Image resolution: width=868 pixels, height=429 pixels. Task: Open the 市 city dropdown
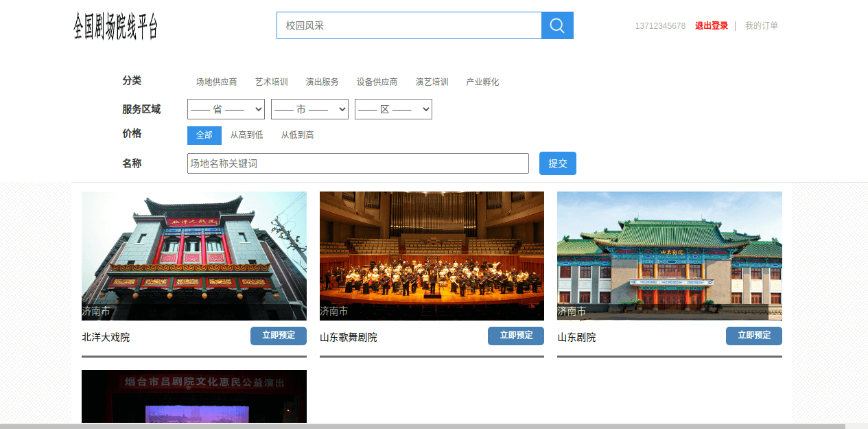coord(309,109)
